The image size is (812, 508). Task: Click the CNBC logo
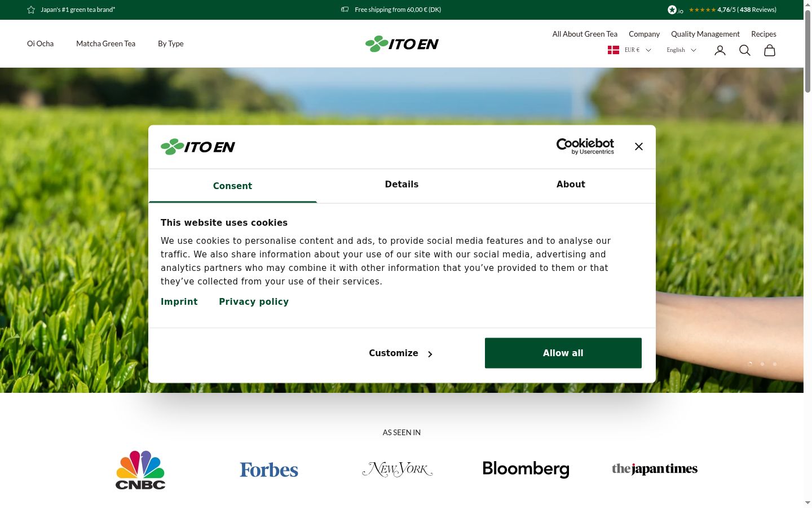click(140, 470)
